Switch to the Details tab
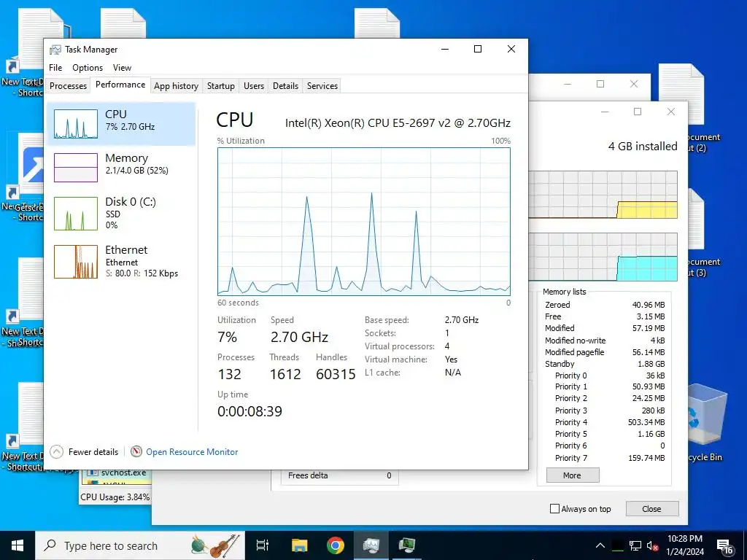The image size is (747, 560). click(x=285, y=86)
